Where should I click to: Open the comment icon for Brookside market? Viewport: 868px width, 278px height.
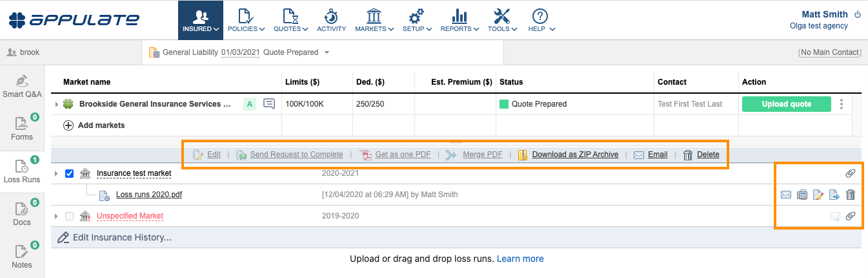click(x=269, y=103)
